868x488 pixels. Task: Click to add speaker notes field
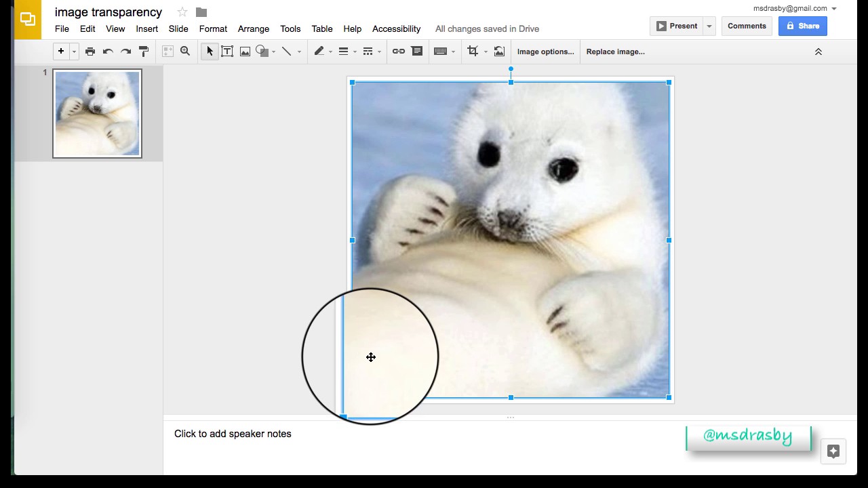pyautogui.click(x=233, y=434)
